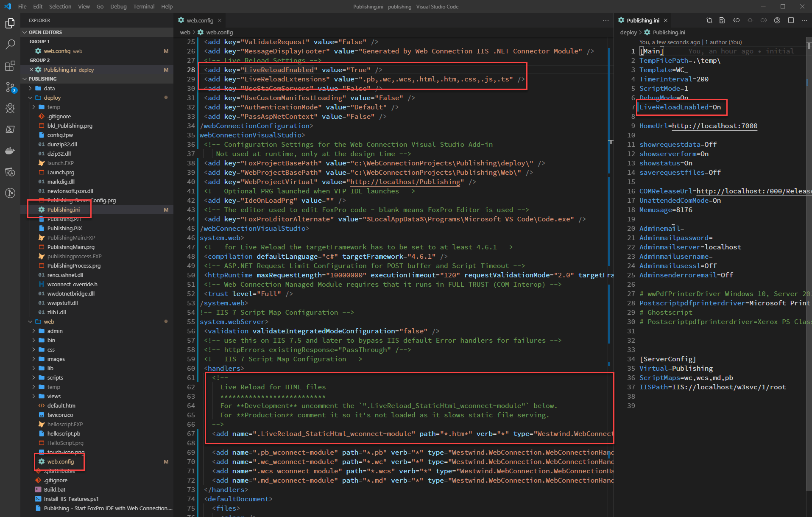812x517 pixels.
Task: Open Install-IIS-Features.ps1 file
Action: click(x=71, y=499)
